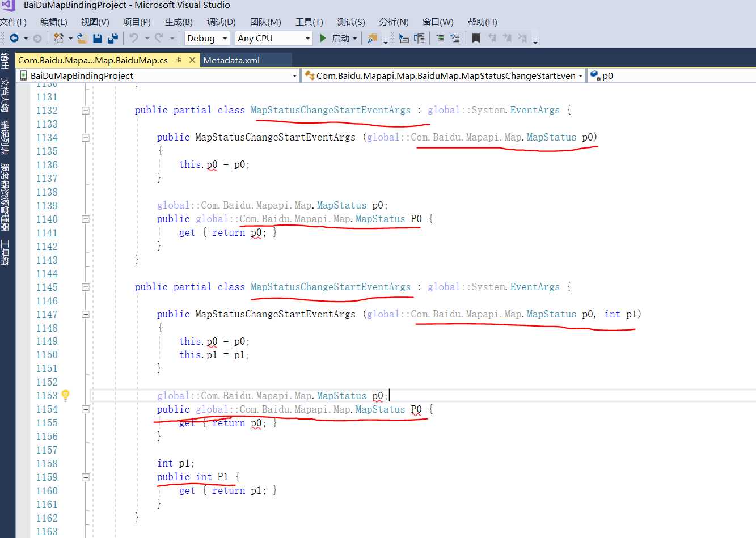Click the 'int p1;' field on line 1158
This screenshot has height=538, width=756.
point(176,464)
